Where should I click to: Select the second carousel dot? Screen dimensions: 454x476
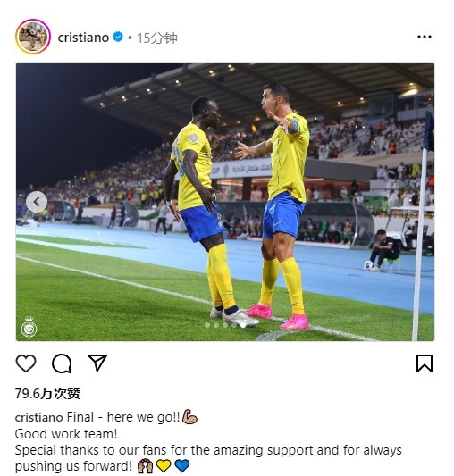coord(216,325)
